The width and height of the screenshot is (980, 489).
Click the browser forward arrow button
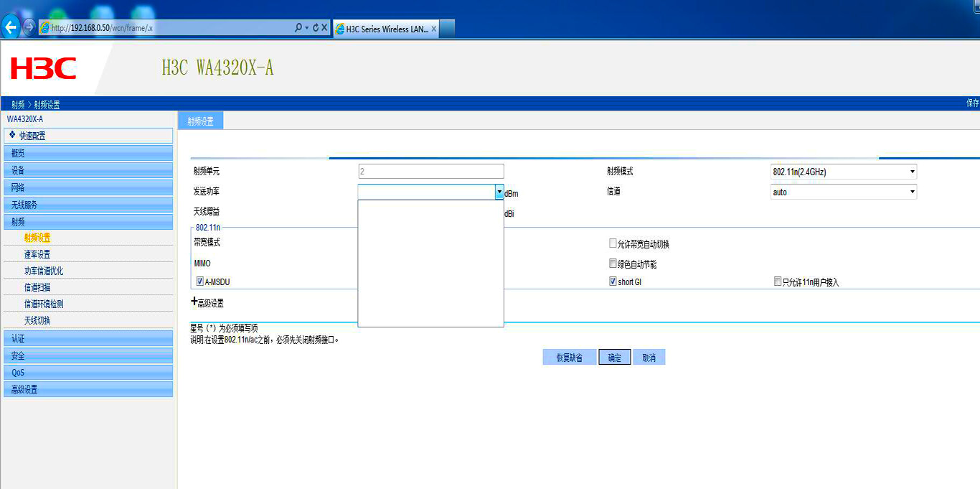click(29, 28)
